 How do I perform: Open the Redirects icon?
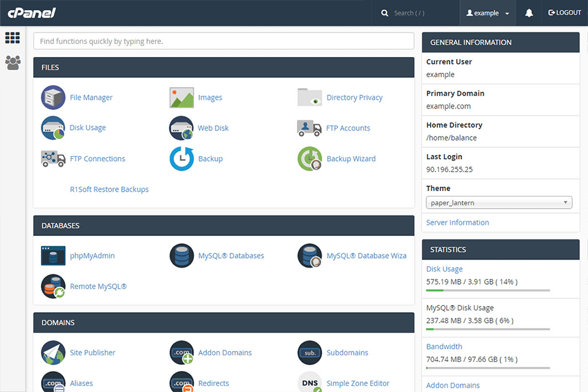click(x=181, y=382)
